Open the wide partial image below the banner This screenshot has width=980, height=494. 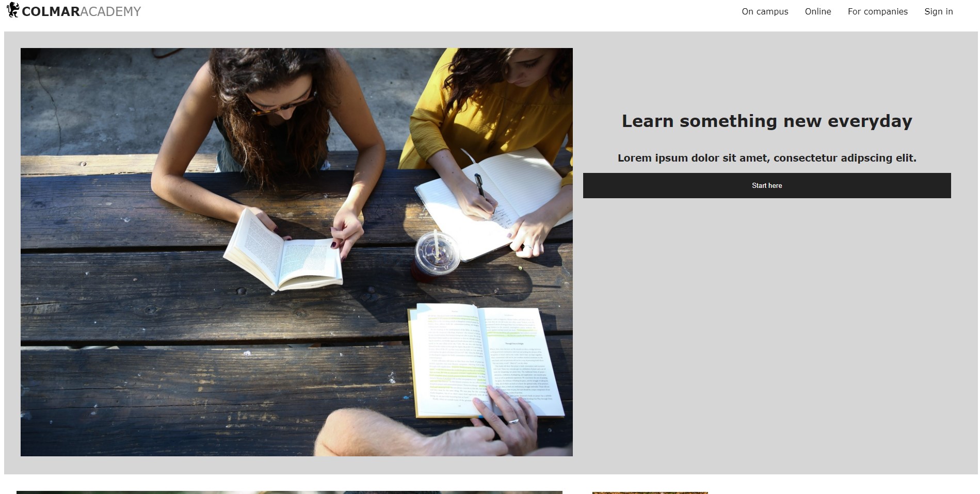pos(290,492)
